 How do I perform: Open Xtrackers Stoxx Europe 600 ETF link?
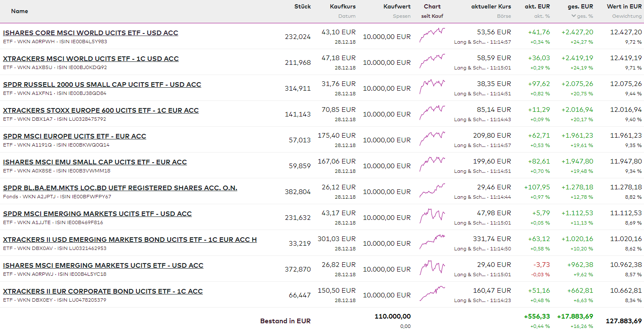pos(100,111)
